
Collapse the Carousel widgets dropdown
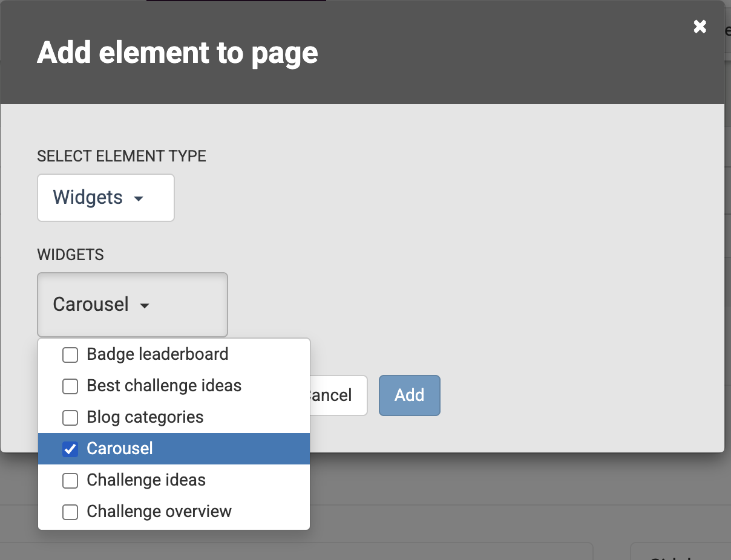(x=132, y=304)
